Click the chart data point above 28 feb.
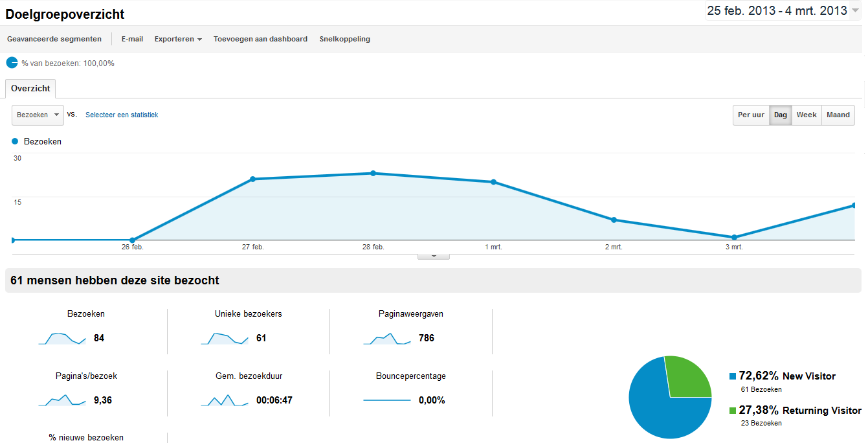Image resolution: width=868 pixels, height=443 pixels. (x=373, y=174)
